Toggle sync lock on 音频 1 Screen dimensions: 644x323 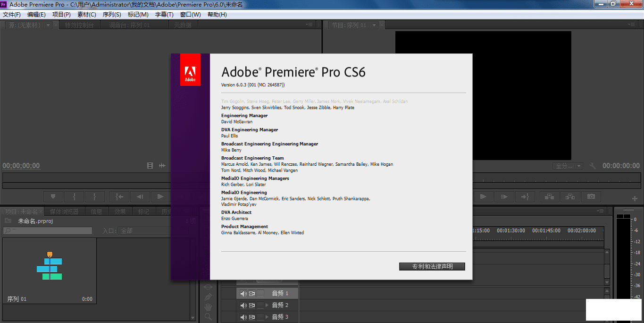pos(252,293)
